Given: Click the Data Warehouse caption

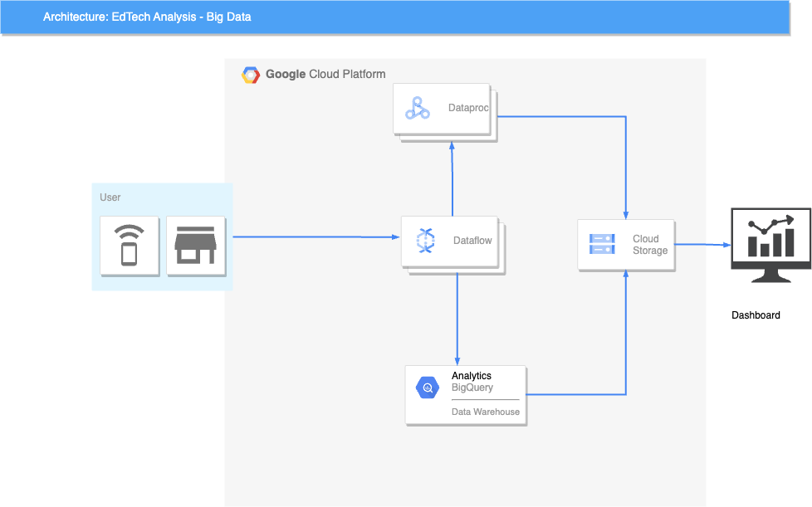Looking at the screenshot, I should (486, 412).
